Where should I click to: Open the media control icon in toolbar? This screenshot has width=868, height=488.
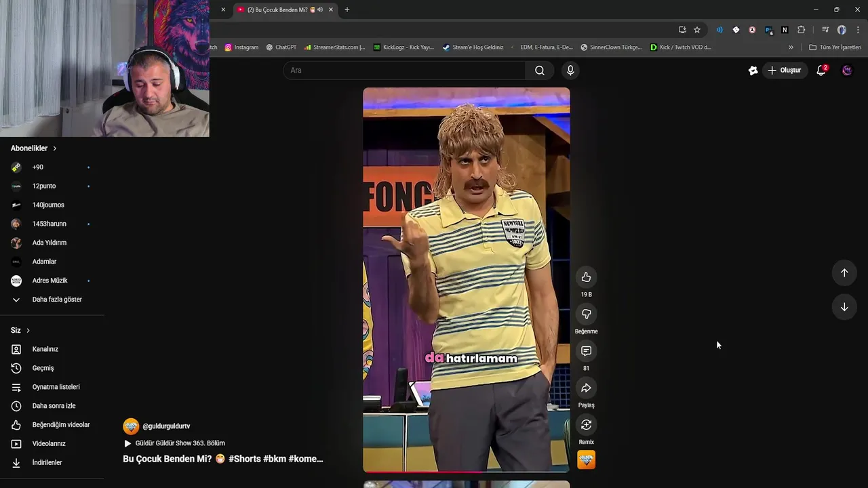coord(825,30)
